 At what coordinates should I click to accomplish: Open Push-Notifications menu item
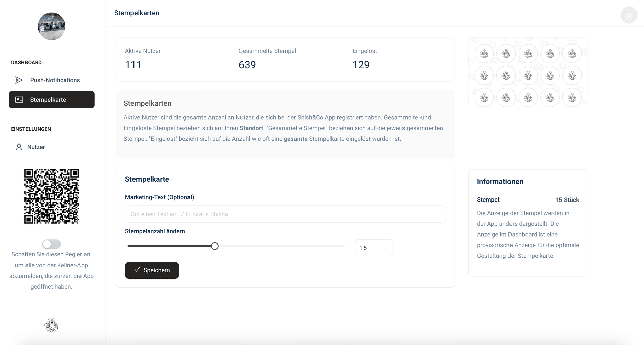coord(55,80)
